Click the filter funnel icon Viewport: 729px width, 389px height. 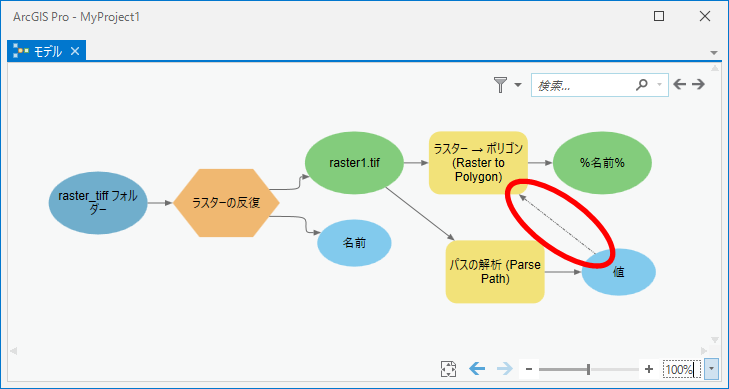coord(500,85)
